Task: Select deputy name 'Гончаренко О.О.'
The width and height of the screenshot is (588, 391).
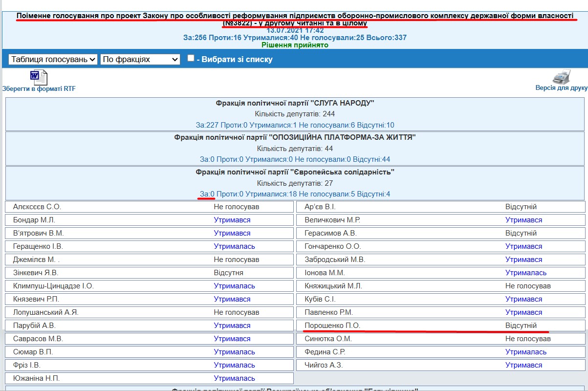Action: click(332, 246)
